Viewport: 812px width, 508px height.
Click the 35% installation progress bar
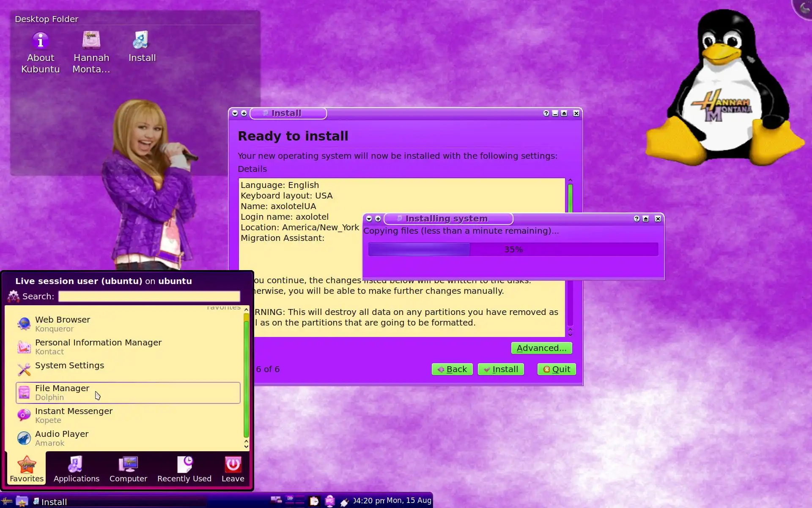pyautogui.click(x=513, y=249)
